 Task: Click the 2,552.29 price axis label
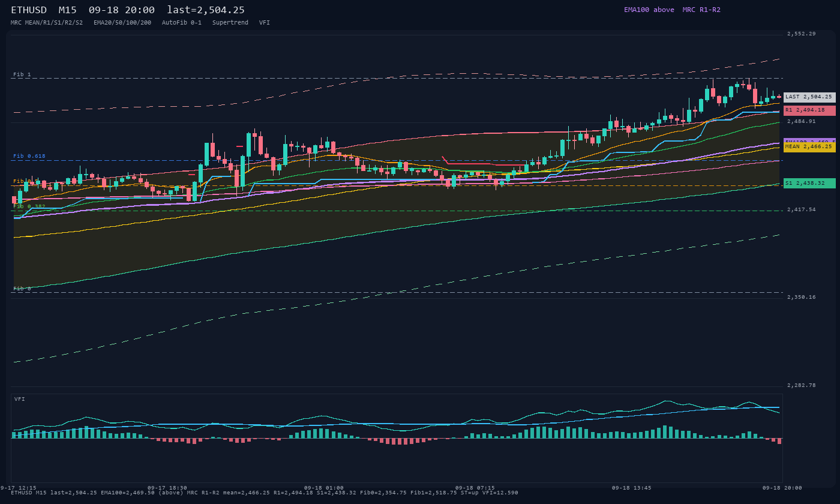click(802, 34)
